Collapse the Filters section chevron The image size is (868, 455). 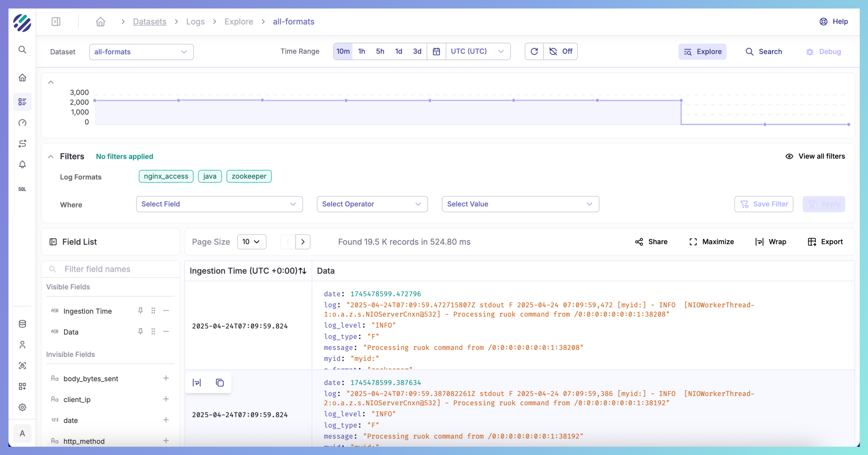51,156
